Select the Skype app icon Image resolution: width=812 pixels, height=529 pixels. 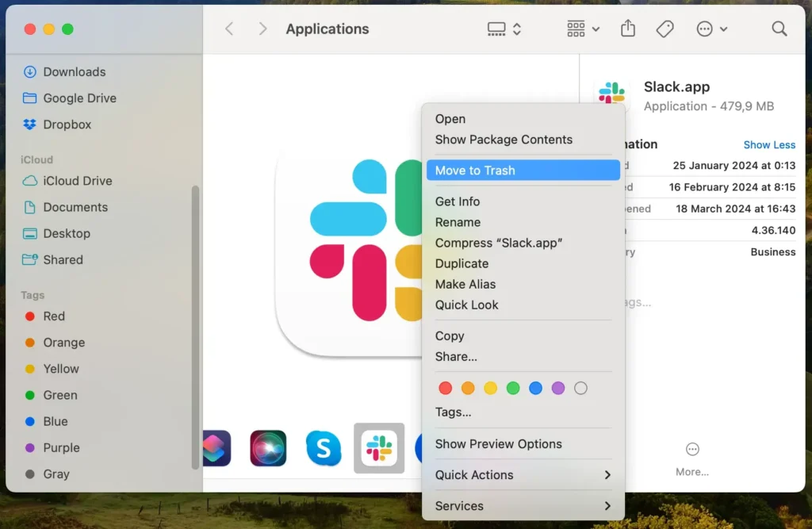coord(324,448)
